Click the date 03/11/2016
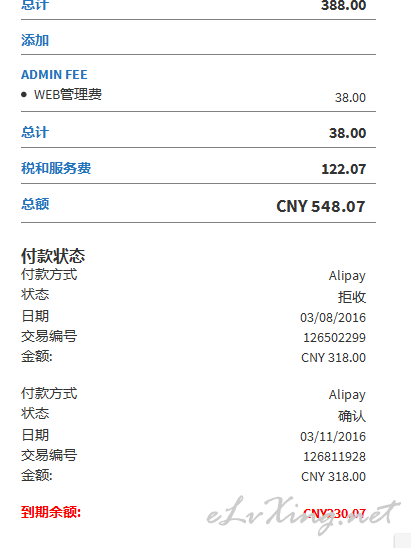This screenshot has height=548, width=411. click(333, 437)
